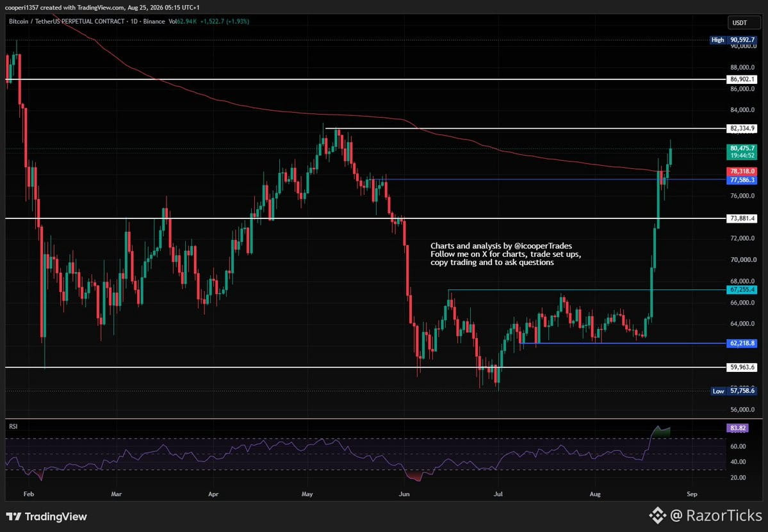Click the TradingView logo
Screen dimensions: 768x532
coord(47,517)
